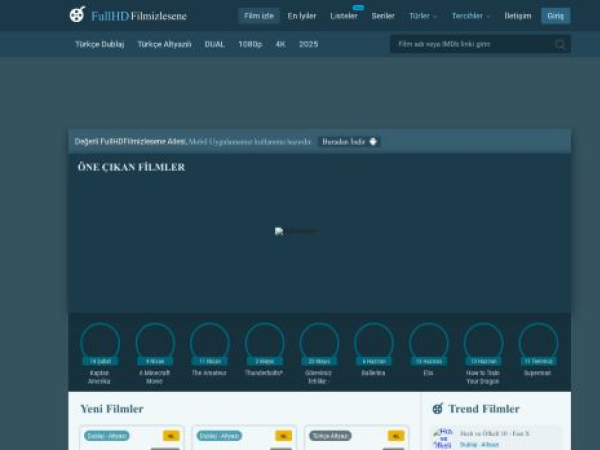The image size is (600, 450).
Task: Click the Trend Filmler heading text
Action: (484, 409)
